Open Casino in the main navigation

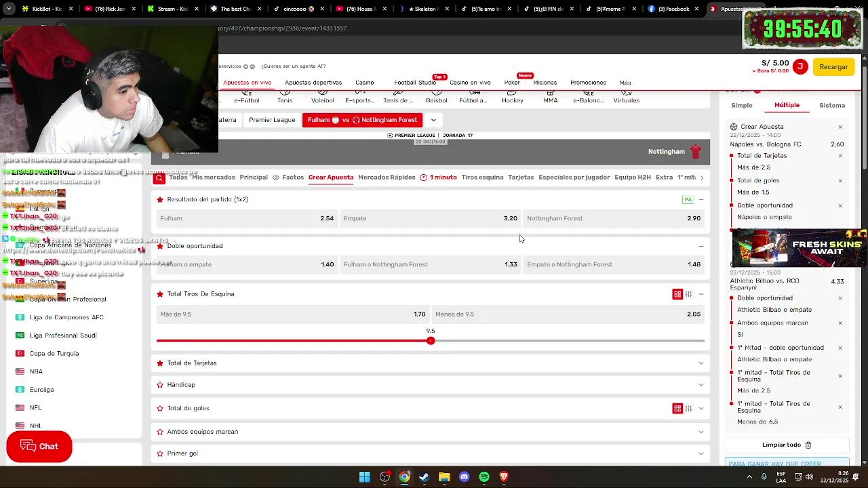click(x=364, y=83)
